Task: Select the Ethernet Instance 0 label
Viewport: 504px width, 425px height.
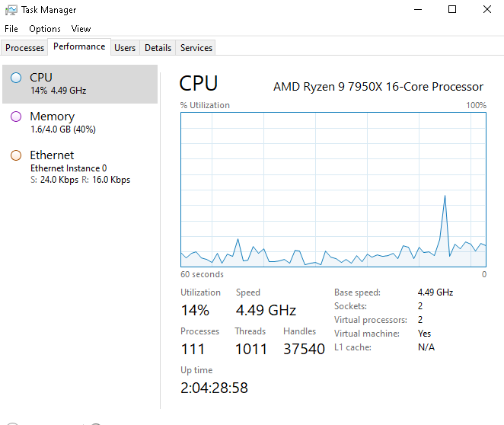Action: pos(69,168)
